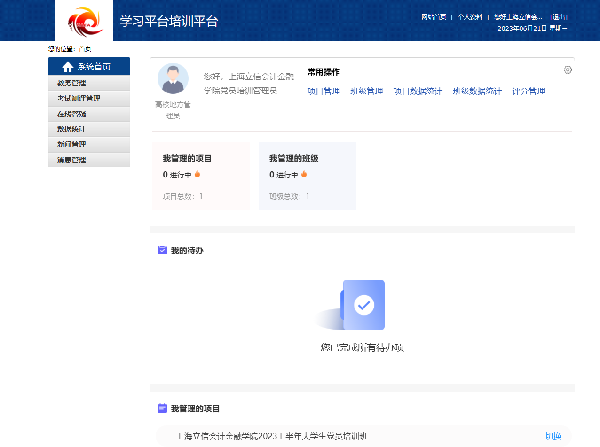Viewport: 600px width, 447px height.
Task: Open the 我管理的项目 summary card
Action: pos(200,176)
